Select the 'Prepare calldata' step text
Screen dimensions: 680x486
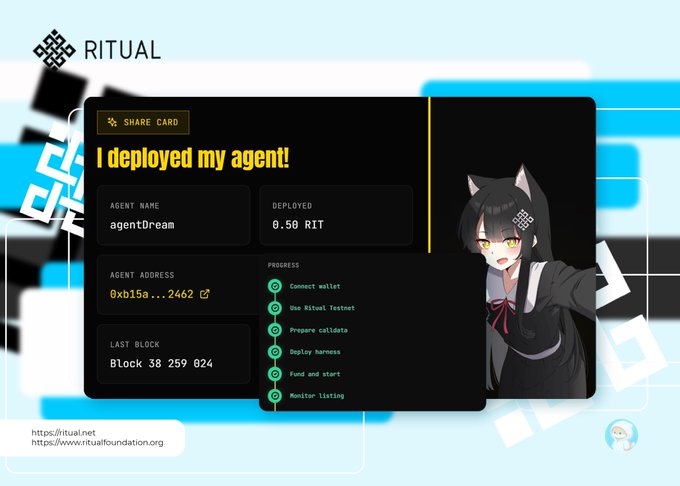pyautogui.click(x=319, y=330)
